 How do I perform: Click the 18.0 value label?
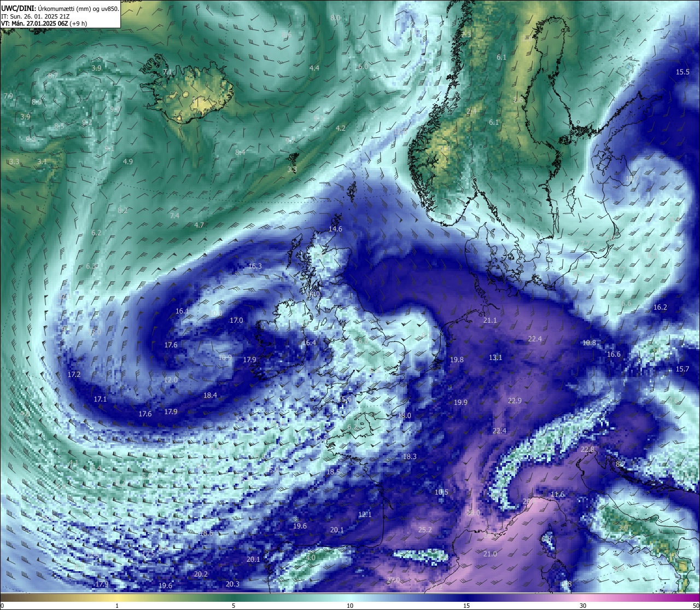[404, 416]
